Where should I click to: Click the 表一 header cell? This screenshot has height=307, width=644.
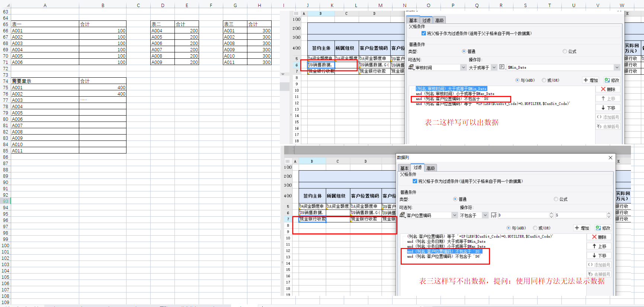[x=45, y=24]
